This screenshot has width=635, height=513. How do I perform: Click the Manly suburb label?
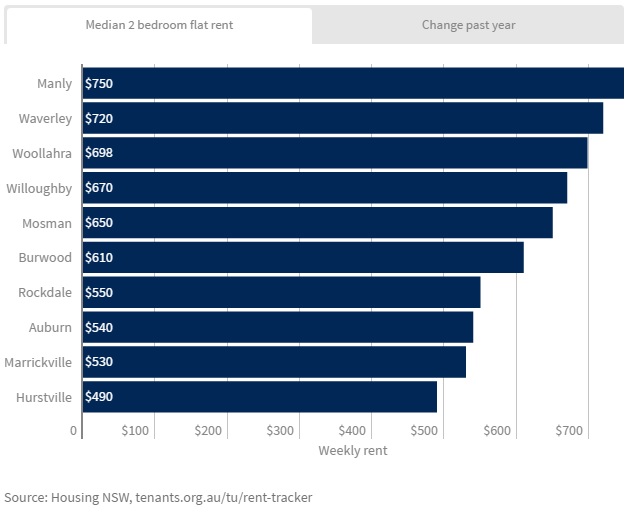coord(54,84)
